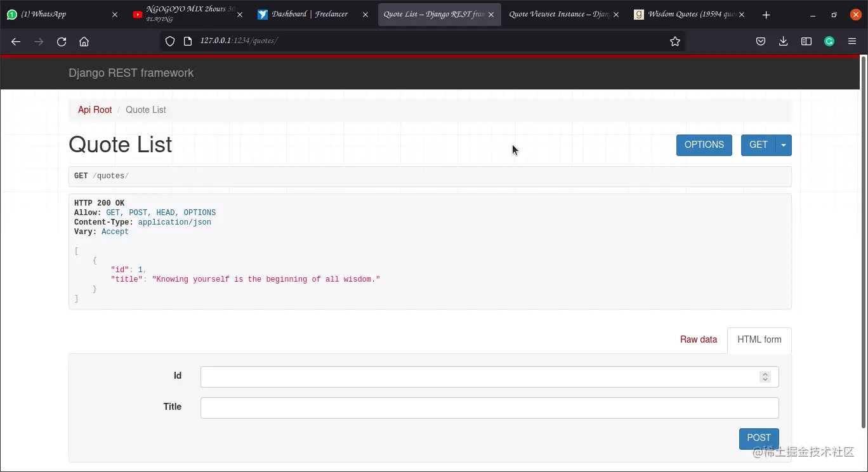Open the Firefox downloads panel
The width and height of the screenshot is (868, 472).
pos(783,41)
